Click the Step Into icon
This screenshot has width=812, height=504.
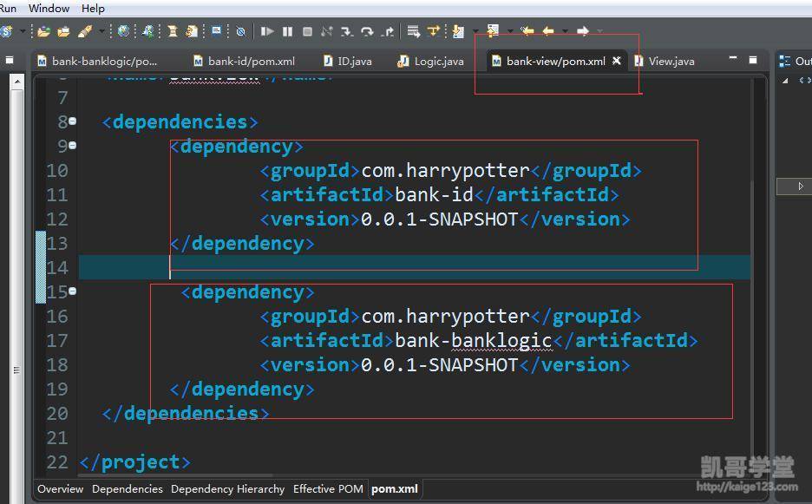point(346,31)
